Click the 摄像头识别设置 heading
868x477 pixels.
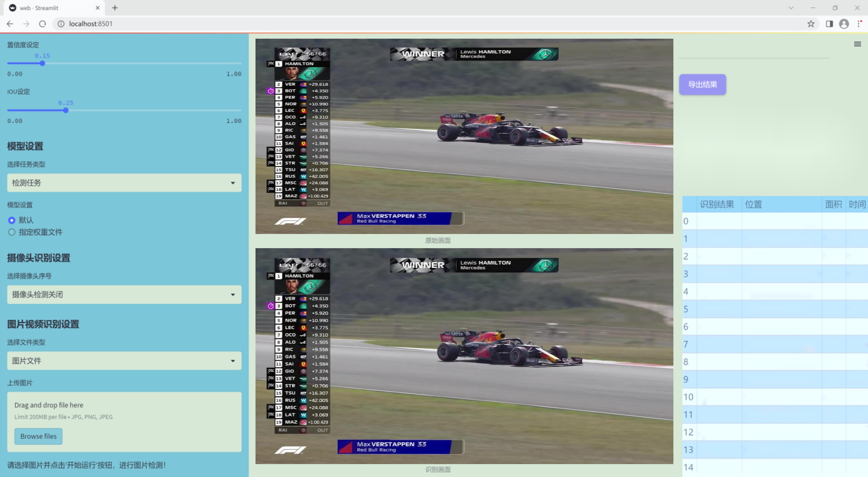tap(39, 258)
